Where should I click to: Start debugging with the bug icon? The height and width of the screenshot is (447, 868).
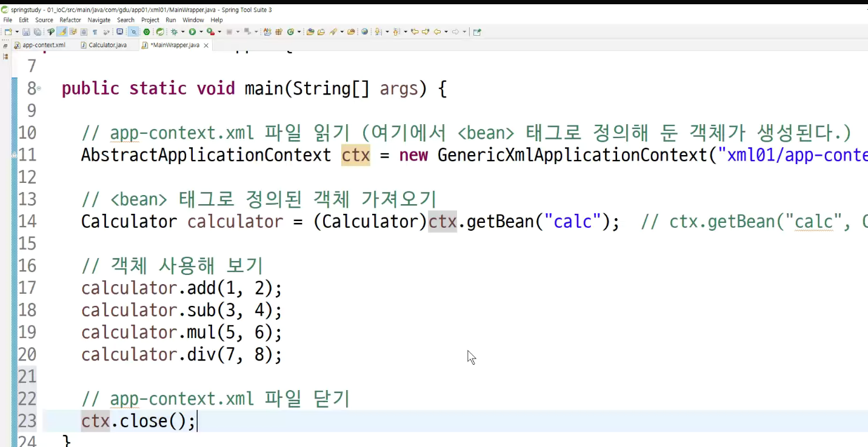pos(174,32)
